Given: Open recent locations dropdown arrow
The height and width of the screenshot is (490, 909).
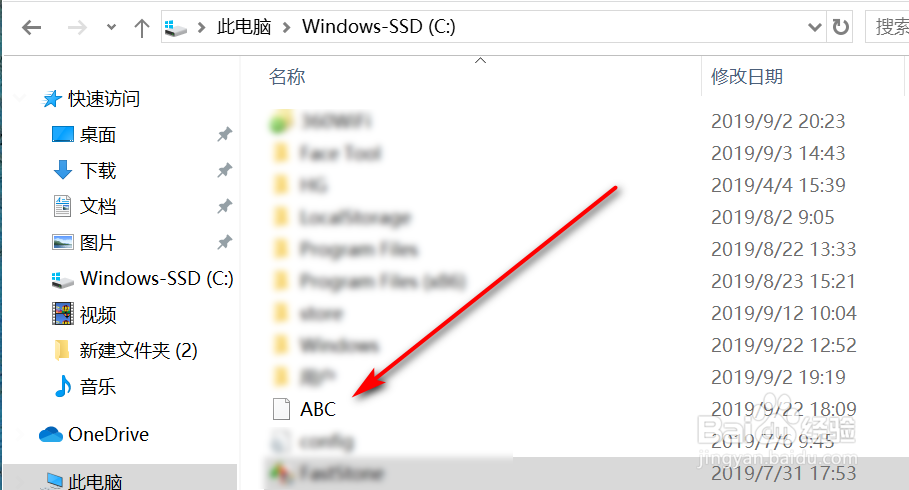Looking at the screenshot, I should 111,27.
